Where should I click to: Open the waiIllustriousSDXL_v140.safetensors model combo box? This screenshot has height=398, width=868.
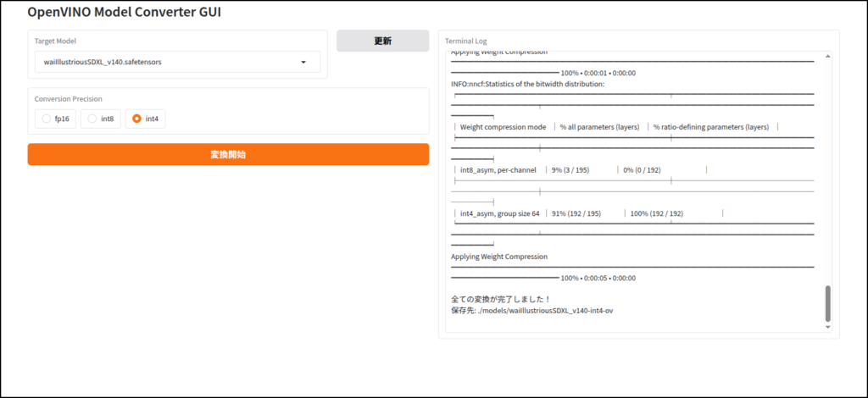pos(170,62)
